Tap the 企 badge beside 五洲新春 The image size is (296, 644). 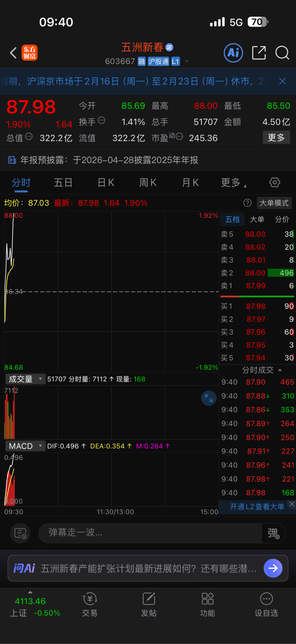coord(169,47)
